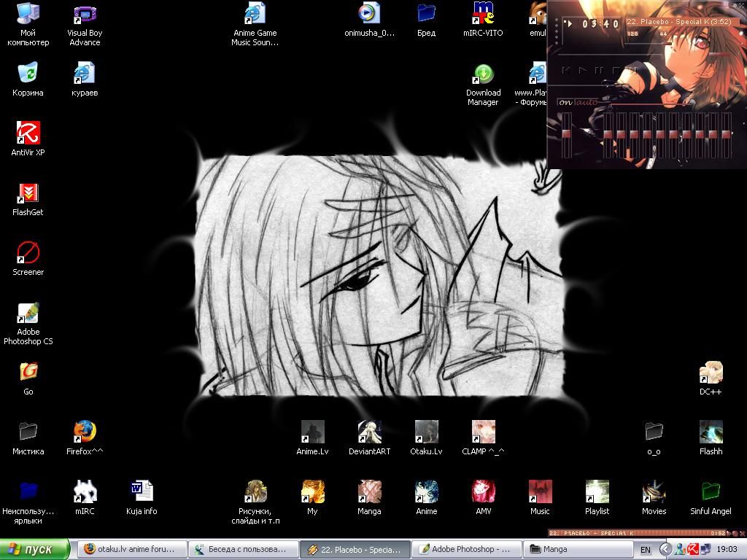Open the CLAMP ^_^ shortcut
Screen dimensions: 747x560
coord(483,438)
